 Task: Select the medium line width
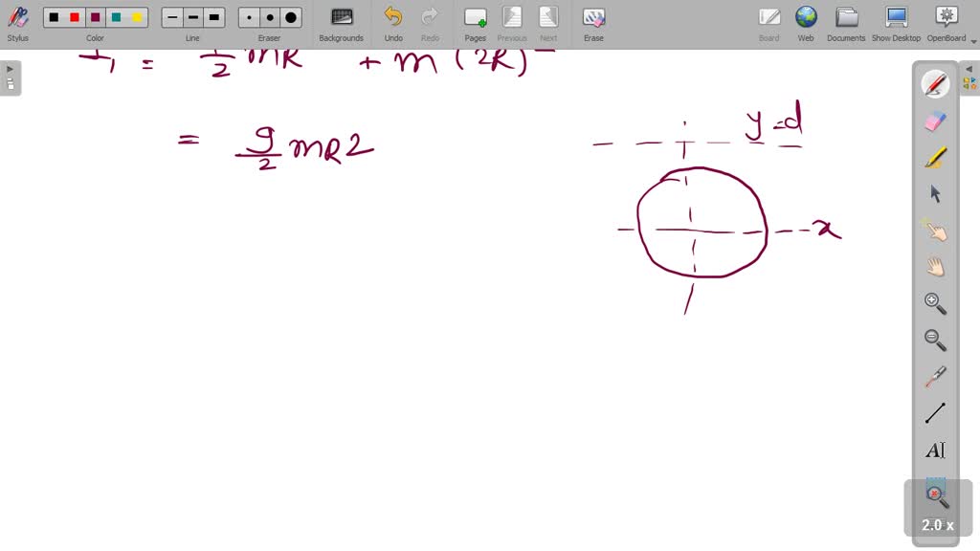pyautogui.click(x=193, y=17)
